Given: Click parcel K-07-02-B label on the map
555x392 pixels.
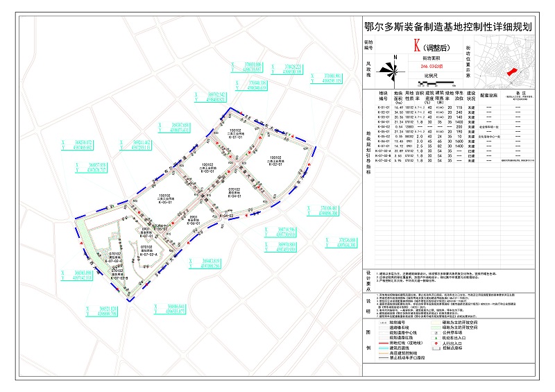Looking at the screenshot, I should [119, 278].
